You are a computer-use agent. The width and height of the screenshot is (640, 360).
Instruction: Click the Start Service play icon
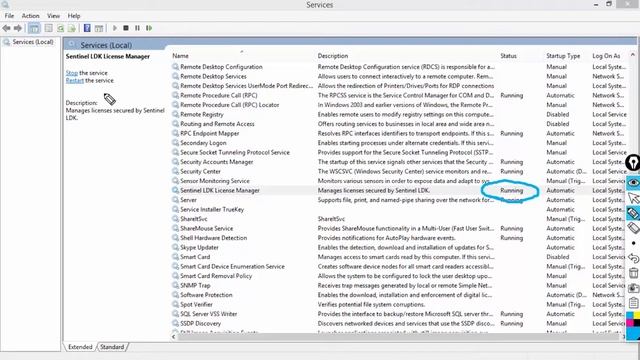click(x=115, y=28)
